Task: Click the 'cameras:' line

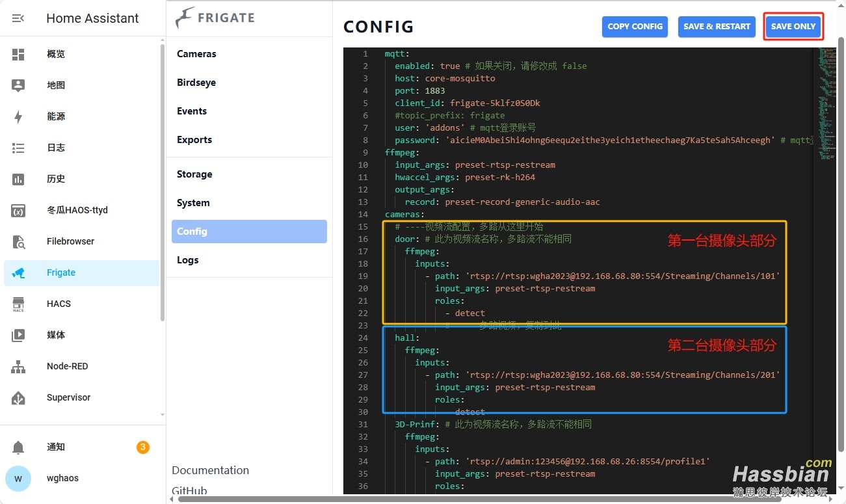Action: point(404,215)
